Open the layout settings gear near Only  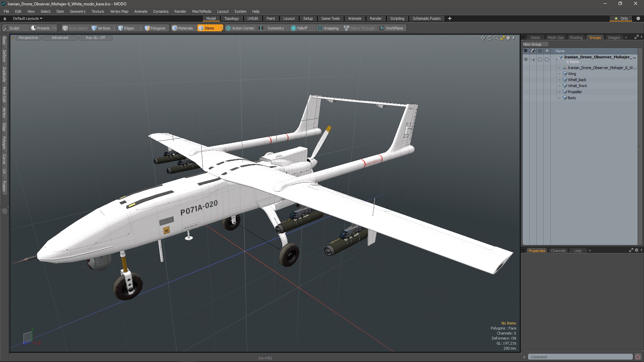638,18
